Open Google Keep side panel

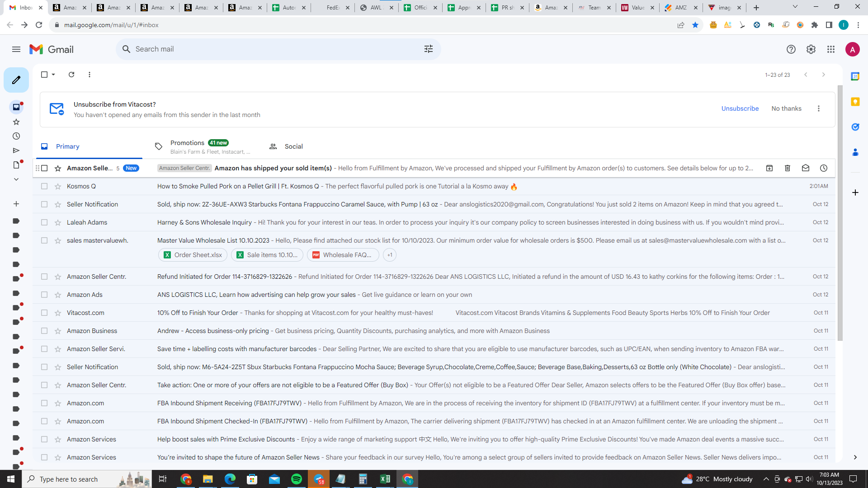(x=855, y=102)
